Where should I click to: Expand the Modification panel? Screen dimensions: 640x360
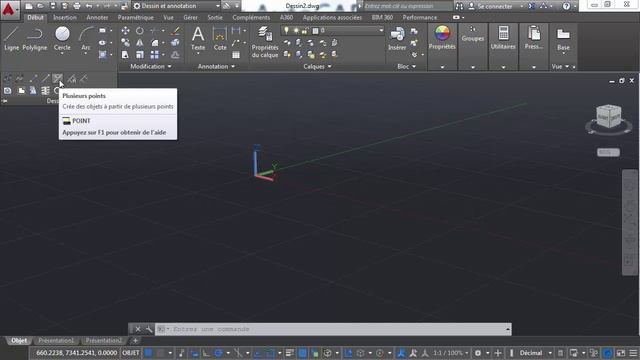(x=151, y=67)
